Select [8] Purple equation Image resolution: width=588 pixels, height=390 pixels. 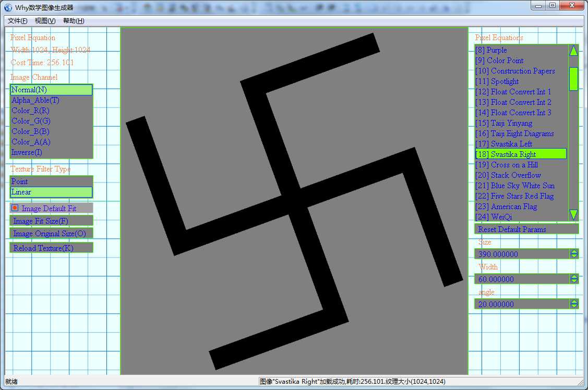pos(521,50)
